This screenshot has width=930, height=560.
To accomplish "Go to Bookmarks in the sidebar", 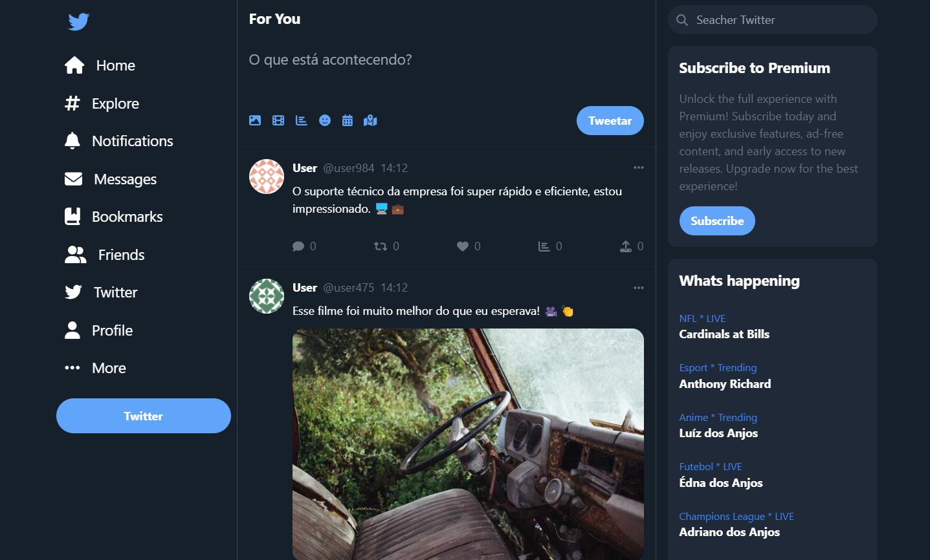I will click(x=114, y=217).
